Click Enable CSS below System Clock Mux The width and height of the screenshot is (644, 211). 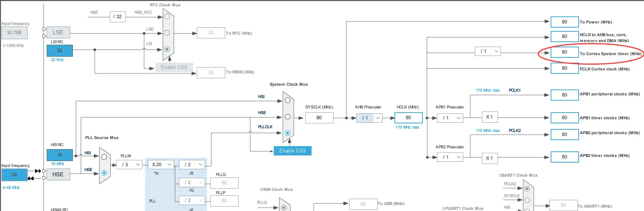292,151
